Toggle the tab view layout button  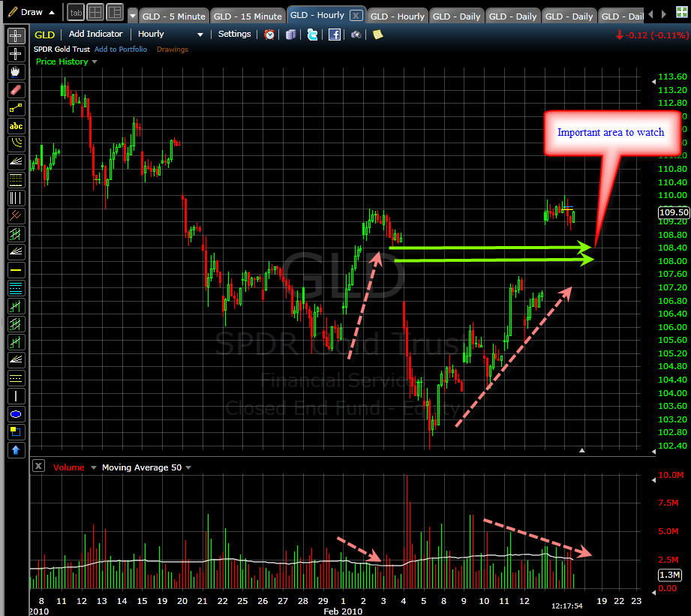coord(76,12)
